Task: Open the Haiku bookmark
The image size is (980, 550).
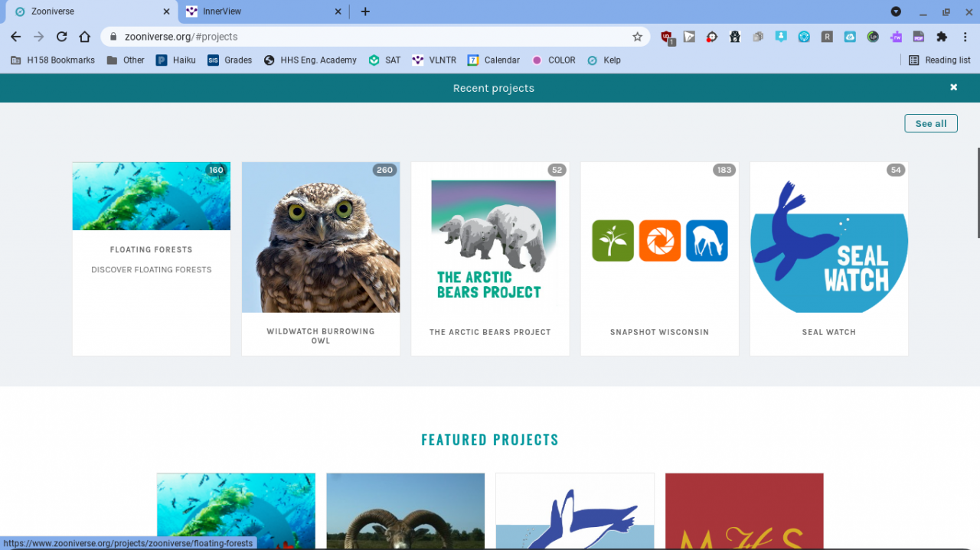Action: coord(176,60)
